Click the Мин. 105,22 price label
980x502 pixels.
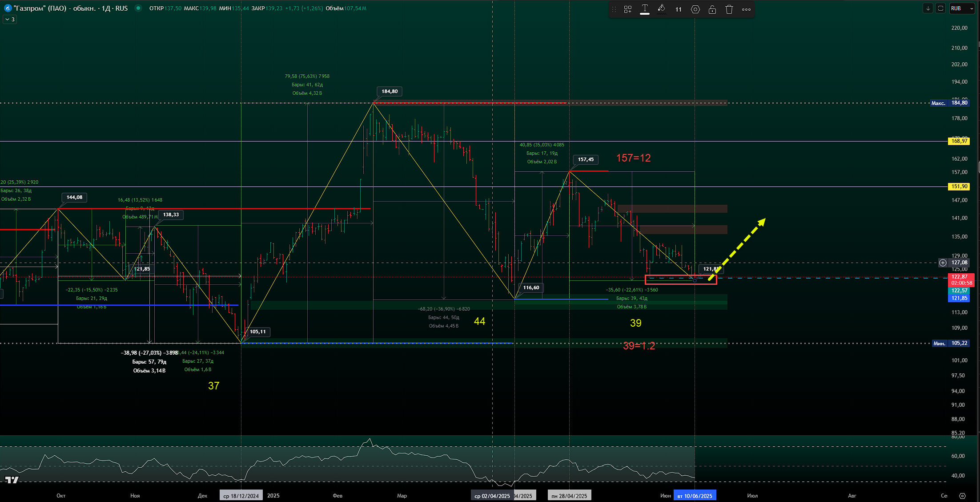click(x=950, y=343)
